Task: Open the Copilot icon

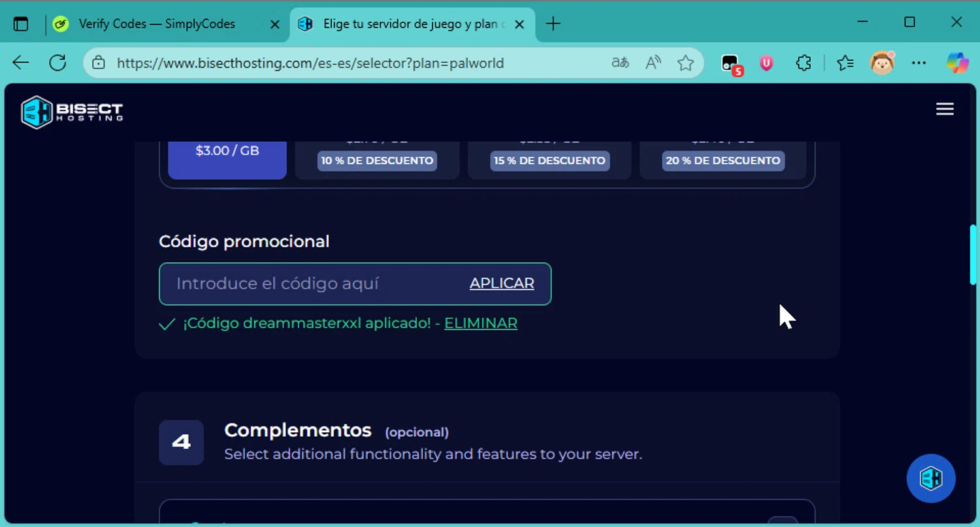Action: pos(958,63)
